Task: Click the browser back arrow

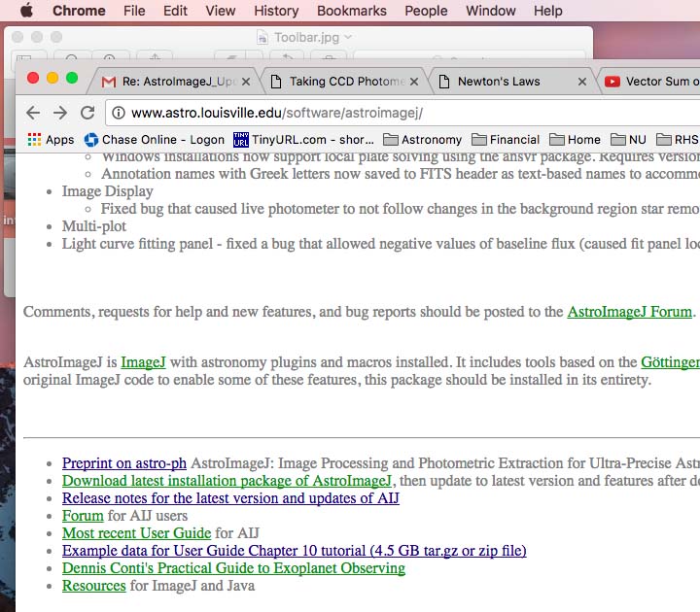Action: [x=33, y=113]
